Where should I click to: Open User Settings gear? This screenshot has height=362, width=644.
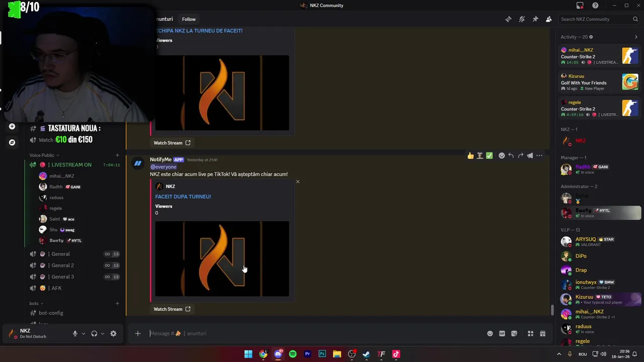[x=113, y=333]
